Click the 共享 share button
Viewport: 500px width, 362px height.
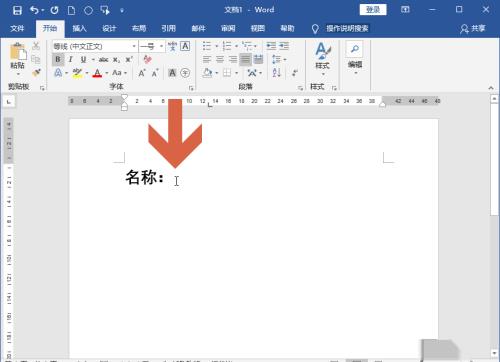pos(473,29)
